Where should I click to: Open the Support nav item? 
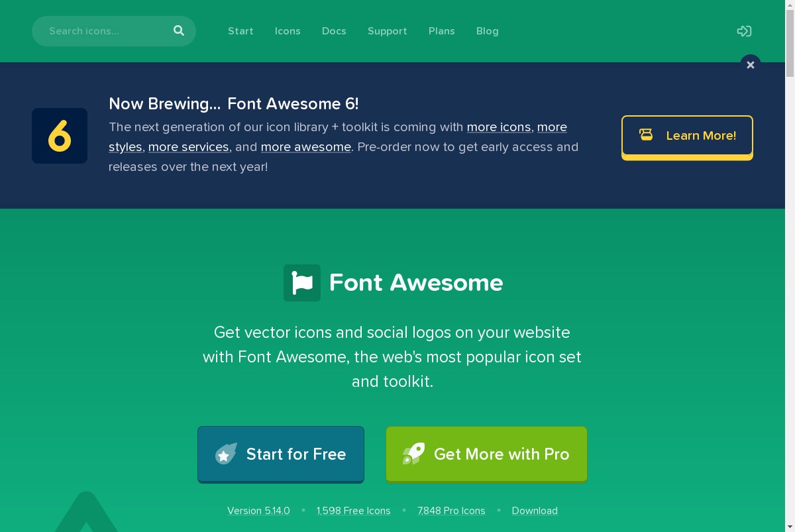pos(388,31)
